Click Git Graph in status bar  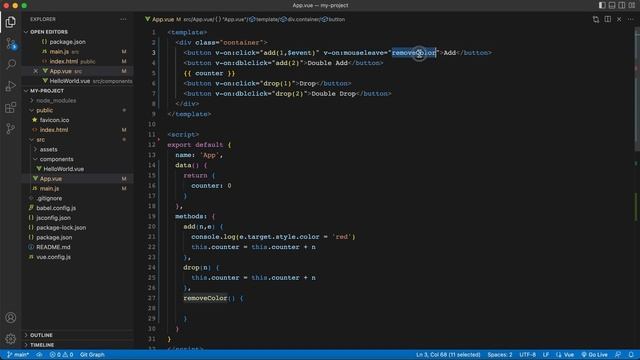(x=92, y=355)
